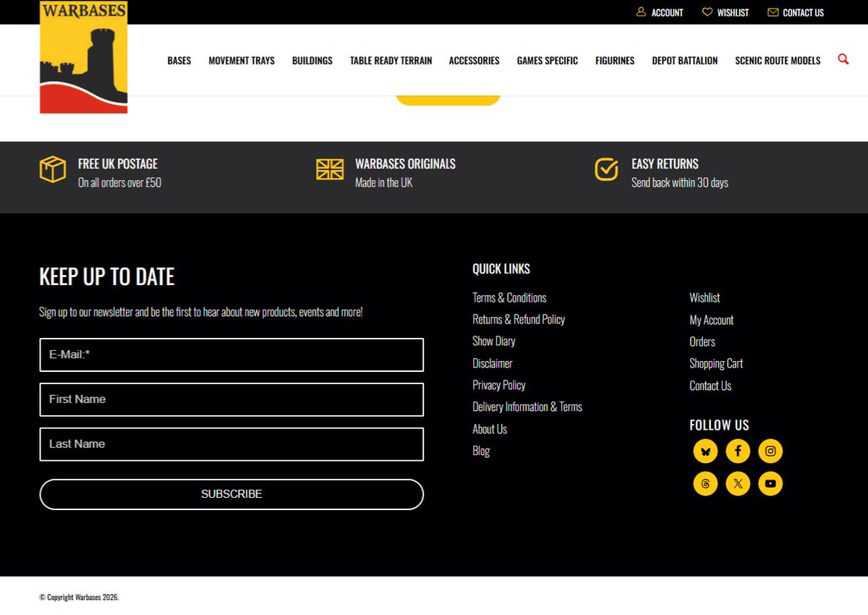Click the Keep Up To Date heading
868x615 pixels.
pos(107,276)
